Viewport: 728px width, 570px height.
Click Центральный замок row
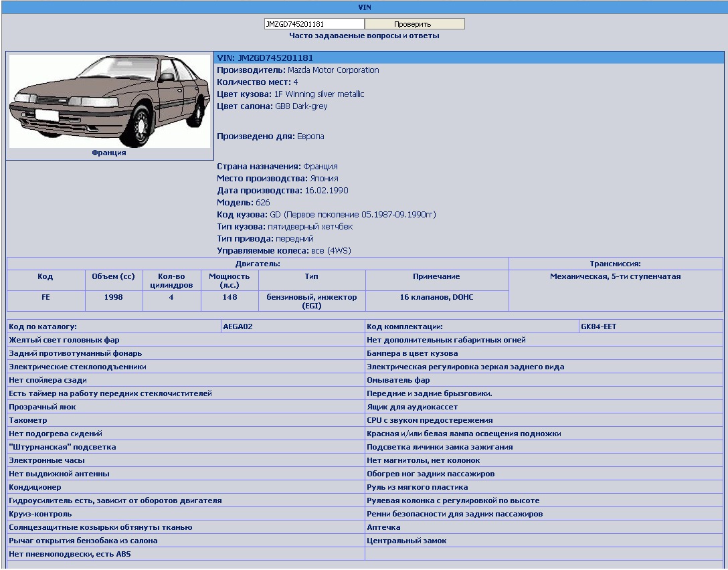click(x=544, y=541)
